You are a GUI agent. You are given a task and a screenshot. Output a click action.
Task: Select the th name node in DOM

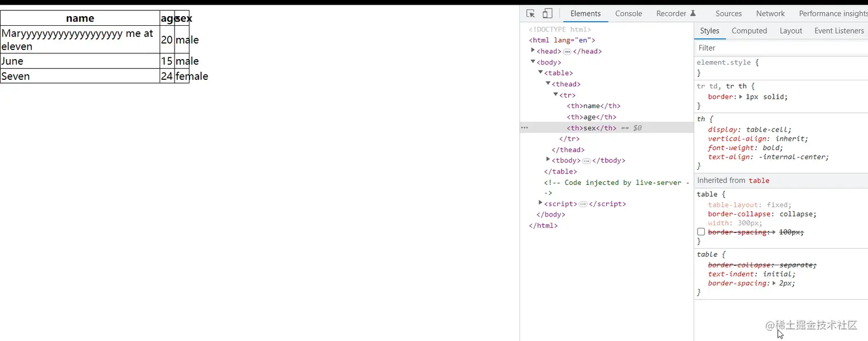[x=594, y=106]
